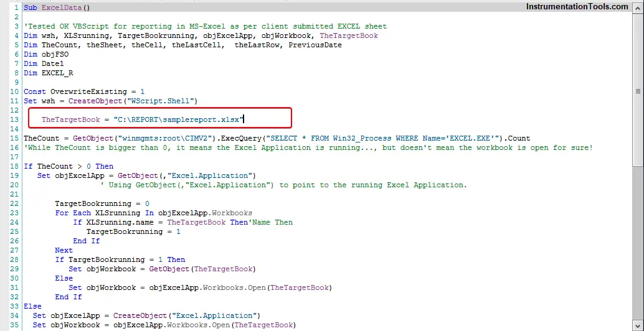This screenshot has width=644, height=331.
Task: Click line number 13 in the gutter
Action: point(14,119)
